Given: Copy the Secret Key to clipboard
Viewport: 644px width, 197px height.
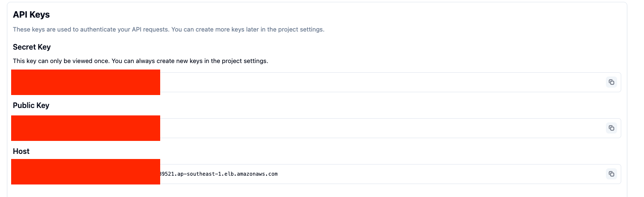Looking at the screenshot, I should point(611,82).
